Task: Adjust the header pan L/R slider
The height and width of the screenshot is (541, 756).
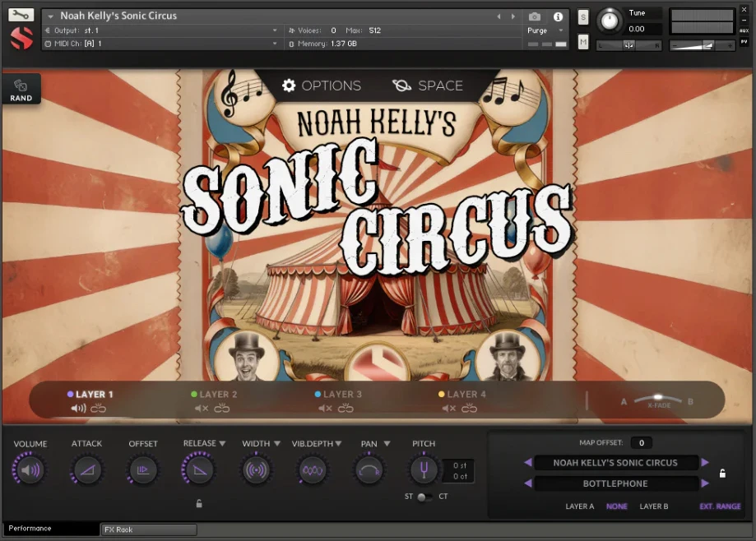Action: (x=628, y=45)
